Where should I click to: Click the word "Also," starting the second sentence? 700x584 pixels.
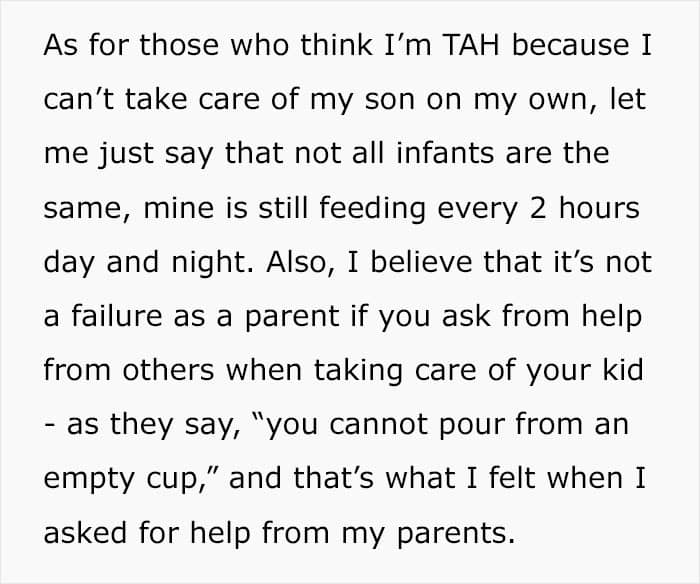point(300,263)
